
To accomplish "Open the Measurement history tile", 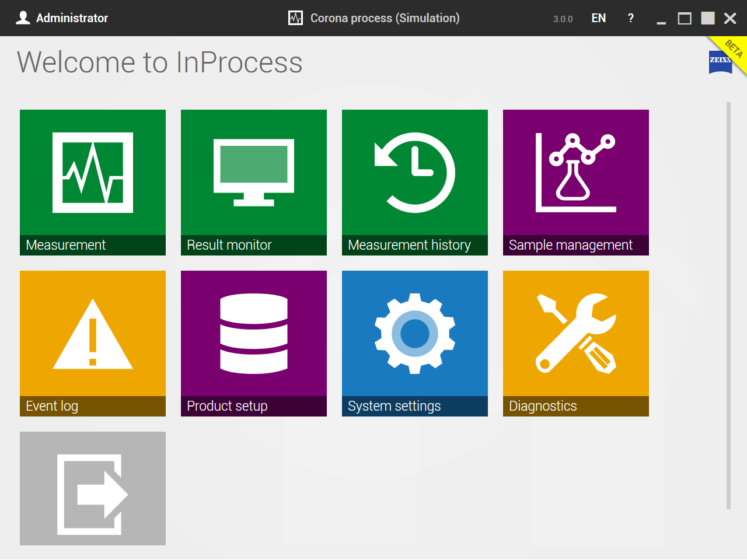I will tap(415, 183).
